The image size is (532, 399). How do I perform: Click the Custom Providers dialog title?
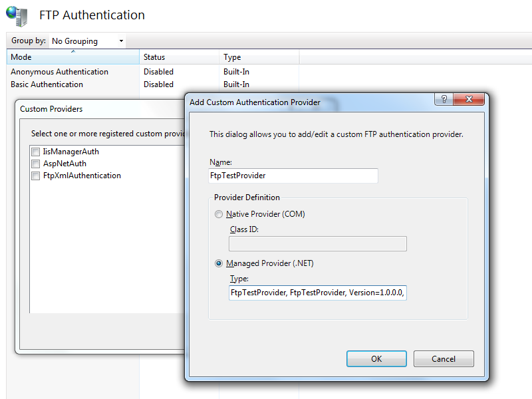[51, 109]
